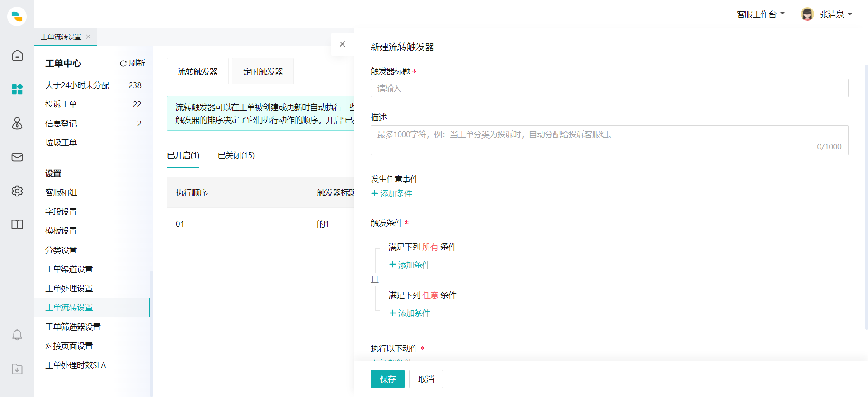Open 字段设置 settings
Image resolution: width=868 pixels, height=397 pixels.
[x=61, y=211]
